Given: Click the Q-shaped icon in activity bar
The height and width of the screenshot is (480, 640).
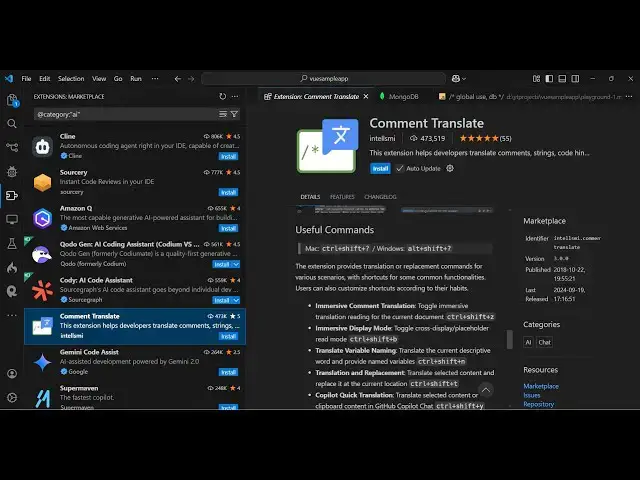Looking at the screenshot, I should (12, 291).
